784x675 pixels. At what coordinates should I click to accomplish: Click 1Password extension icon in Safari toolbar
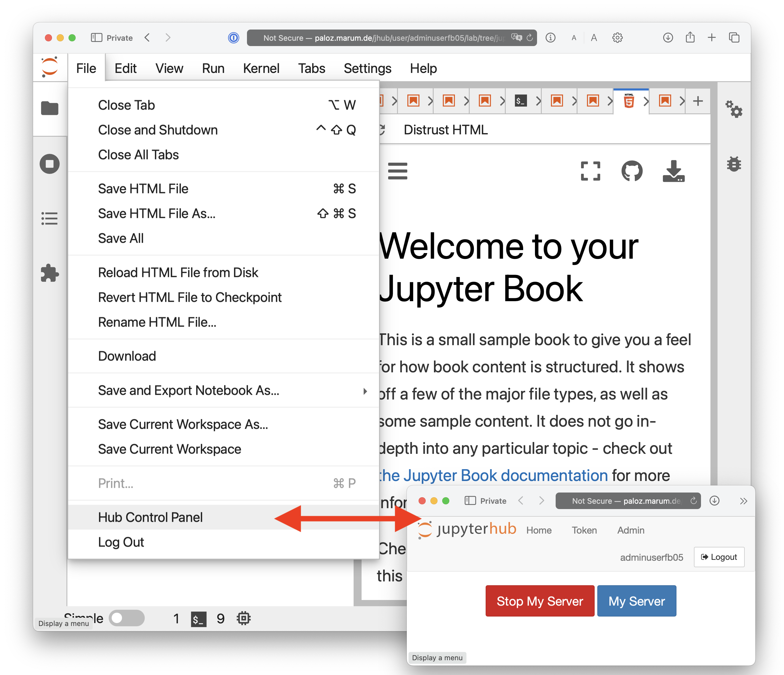tap(233, 37)
